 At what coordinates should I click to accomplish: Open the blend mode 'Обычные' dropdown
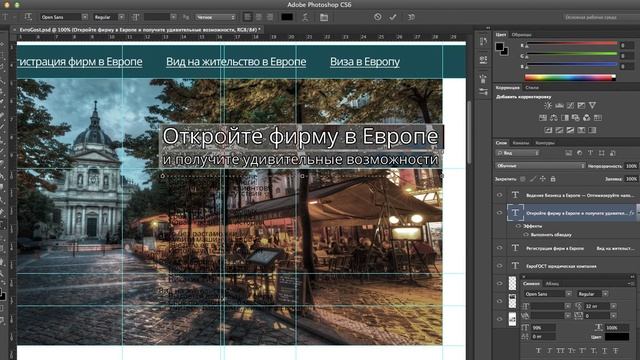(x=540, y=166)
